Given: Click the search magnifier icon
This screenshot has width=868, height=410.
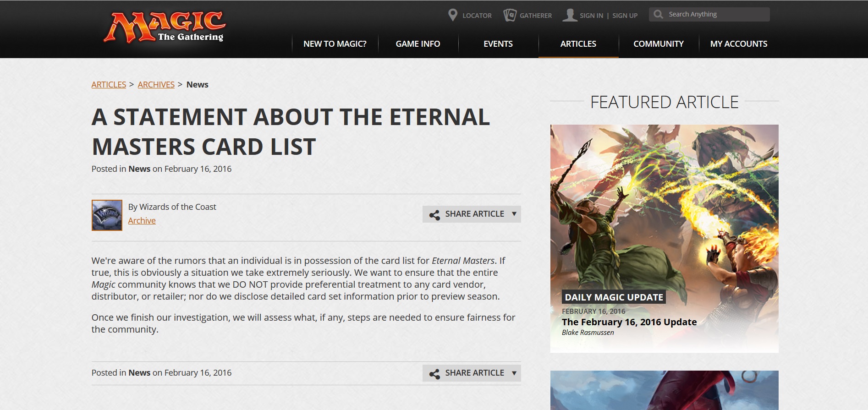Looking at the screenshot, I should click(659, 14).
